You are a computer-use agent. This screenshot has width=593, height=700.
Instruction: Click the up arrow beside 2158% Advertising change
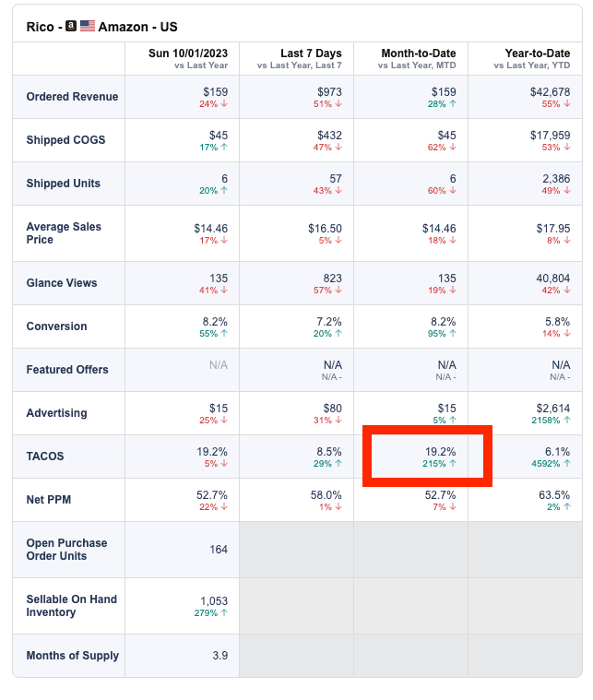tap(567, 420)
